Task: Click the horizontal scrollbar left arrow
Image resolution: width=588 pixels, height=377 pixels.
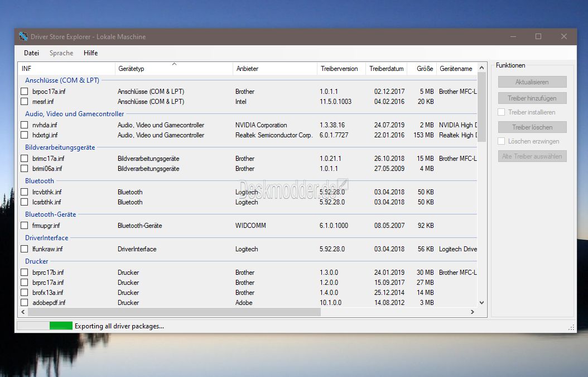Action: point(23,312)
